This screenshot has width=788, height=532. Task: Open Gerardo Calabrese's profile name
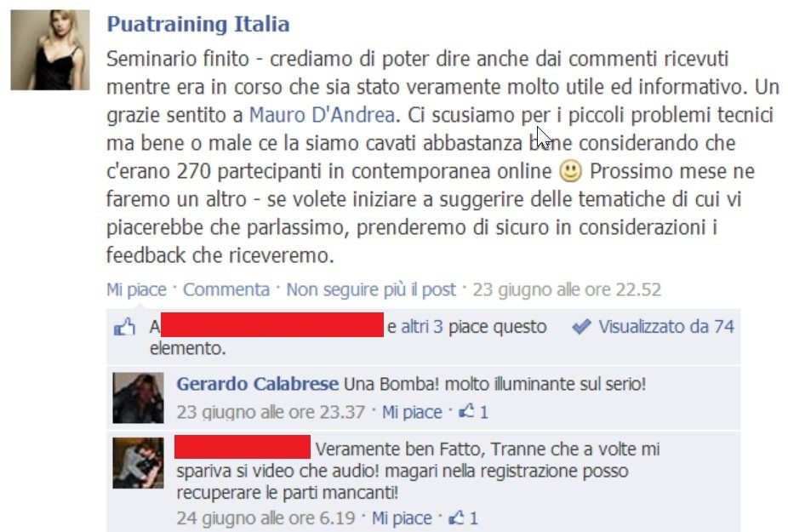point(257,384)
